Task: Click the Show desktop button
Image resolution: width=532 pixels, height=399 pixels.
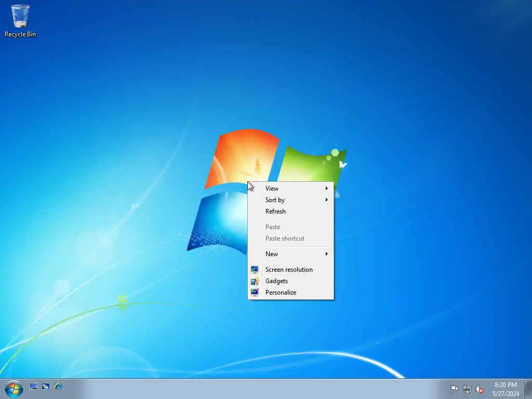Action: [x=528, y=389]
